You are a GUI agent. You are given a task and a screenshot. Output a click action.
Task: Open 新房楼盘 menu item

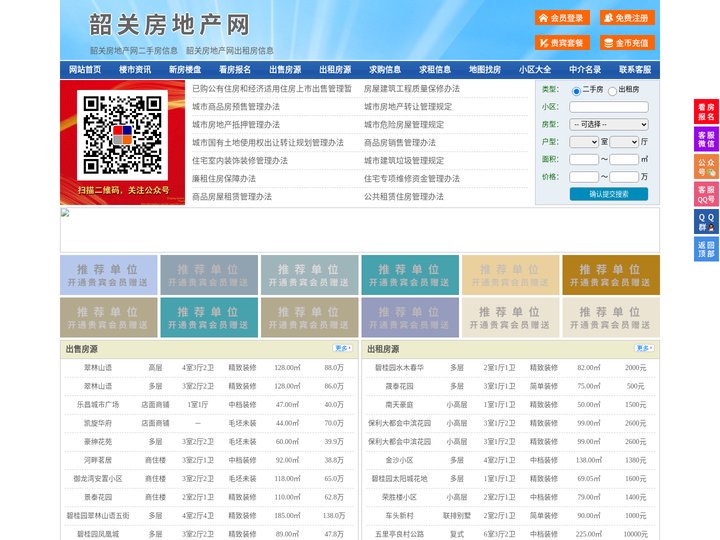pyautogui.click(x=185, y=70)
